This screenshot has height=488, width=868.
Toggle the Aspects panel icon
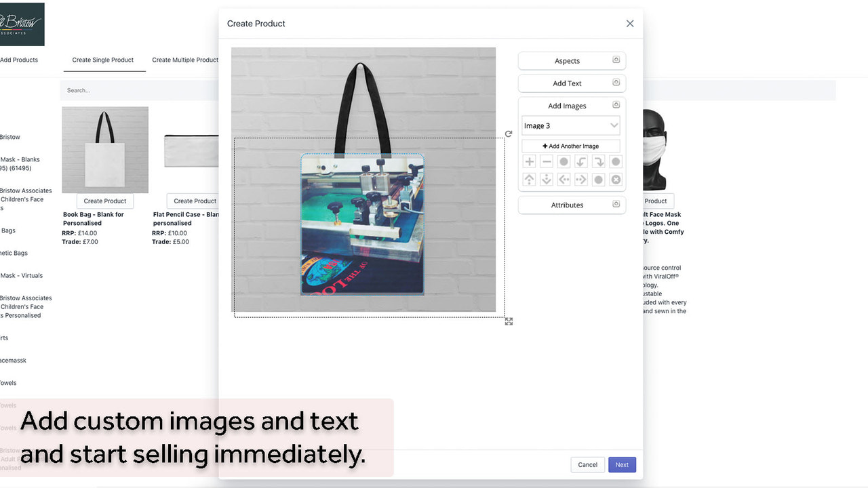[x=616, y=60]
